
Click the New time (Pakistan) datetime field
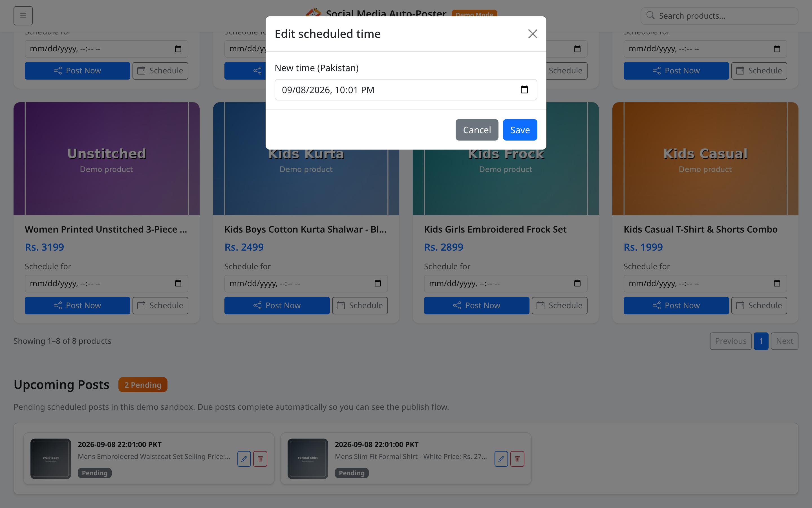[x=406, y=90]
